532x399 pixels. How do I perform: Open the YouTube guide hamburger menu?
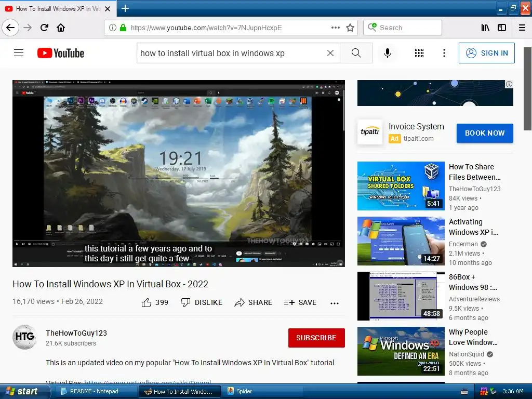click(19, 53)
